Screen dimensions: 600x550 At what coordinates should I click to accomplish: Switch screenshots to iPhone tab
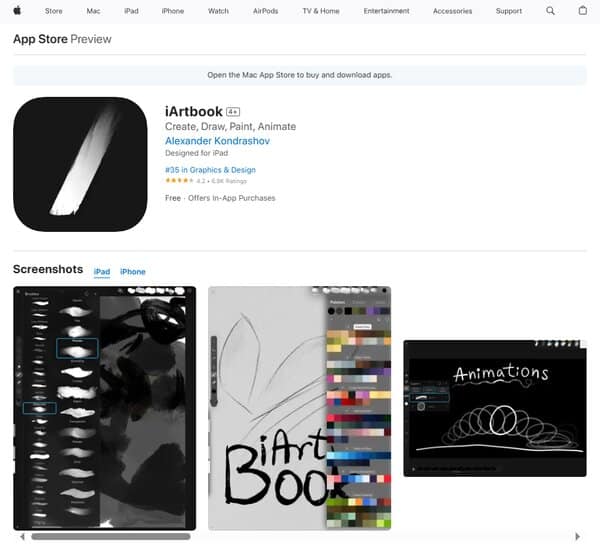coord(133,272)
